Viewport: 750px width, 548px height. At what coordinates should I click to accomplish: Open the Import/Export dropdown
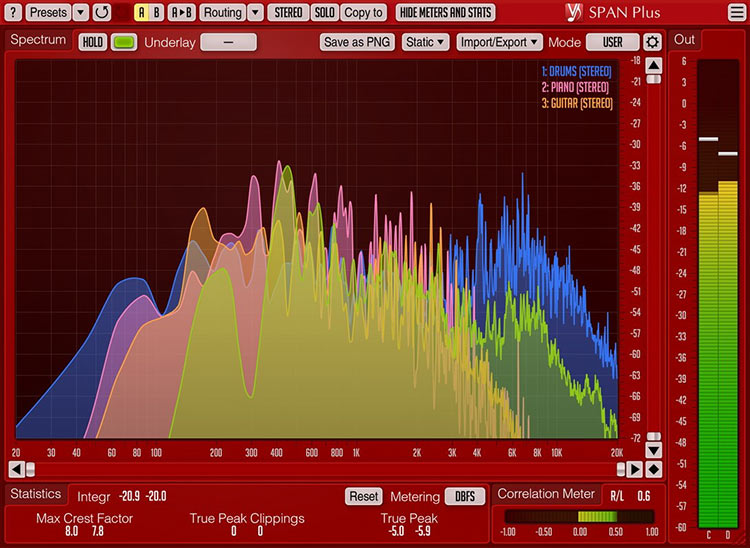[499, 42]
